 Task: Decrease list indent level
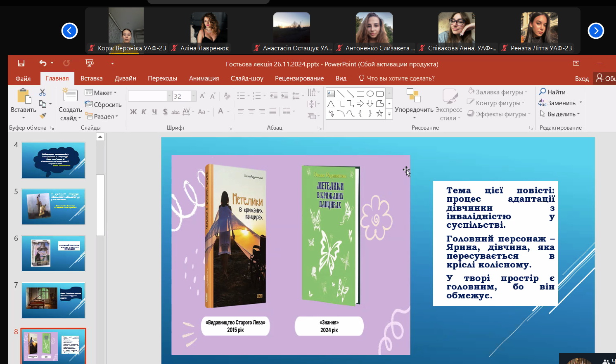pos(274,96)
